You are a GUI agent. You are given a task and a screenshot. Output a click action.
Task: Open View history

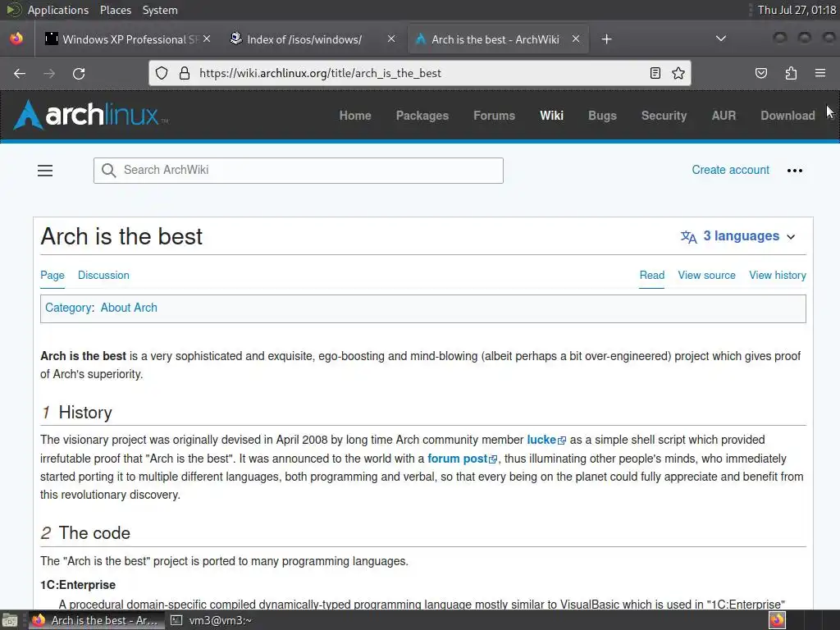(778, 276)
